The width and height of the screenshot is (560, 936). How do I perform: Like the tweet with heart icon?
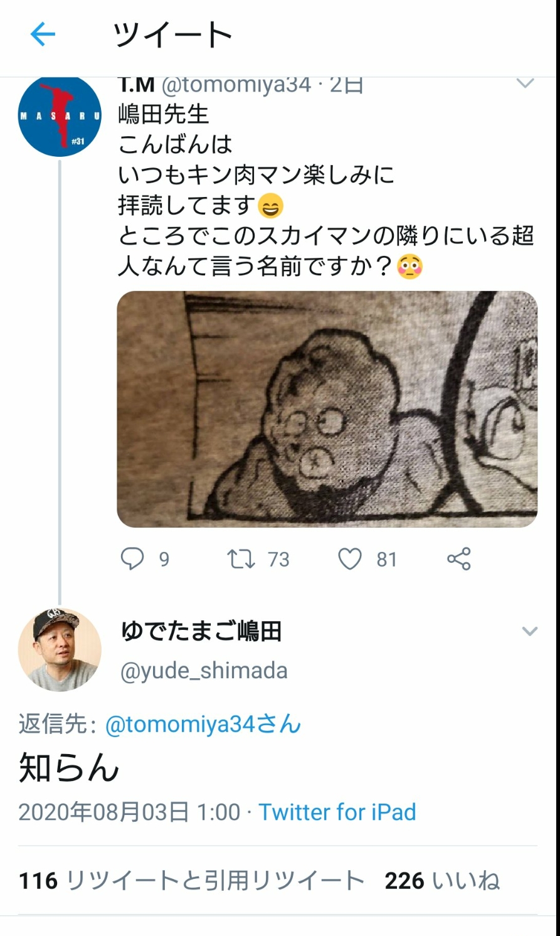coord(350,558)
